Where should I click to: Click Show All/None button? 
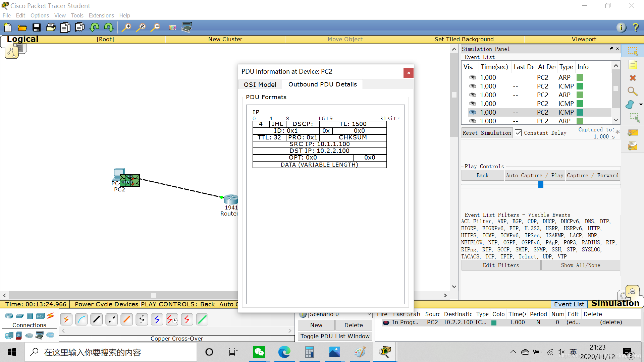click(x=580, y=265)
